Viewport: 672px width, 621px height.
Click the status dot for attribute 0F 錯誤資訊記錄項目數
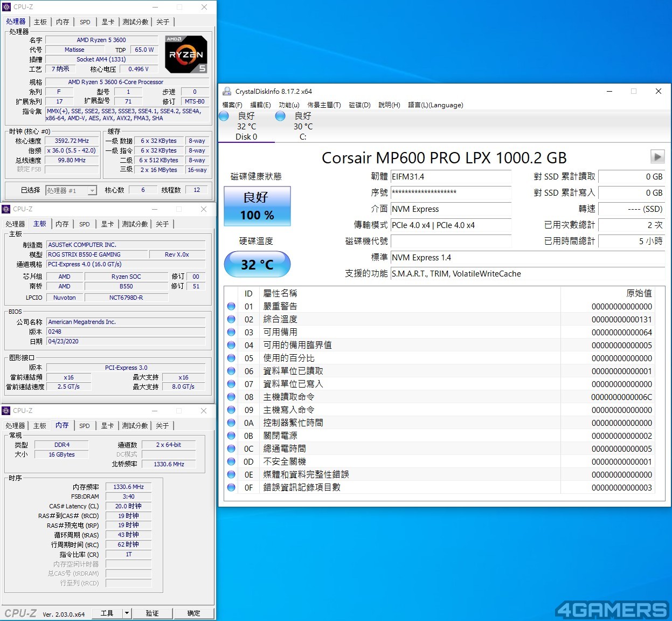pyautogui.click(x=231, y=487)
